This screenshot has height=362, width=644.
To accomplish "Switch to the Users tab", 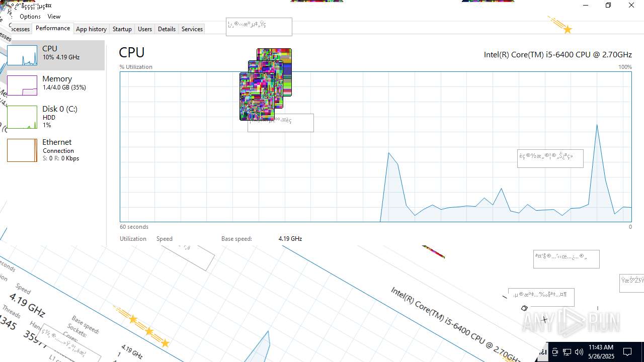I will pyautogui.click(x=145, y=29).
